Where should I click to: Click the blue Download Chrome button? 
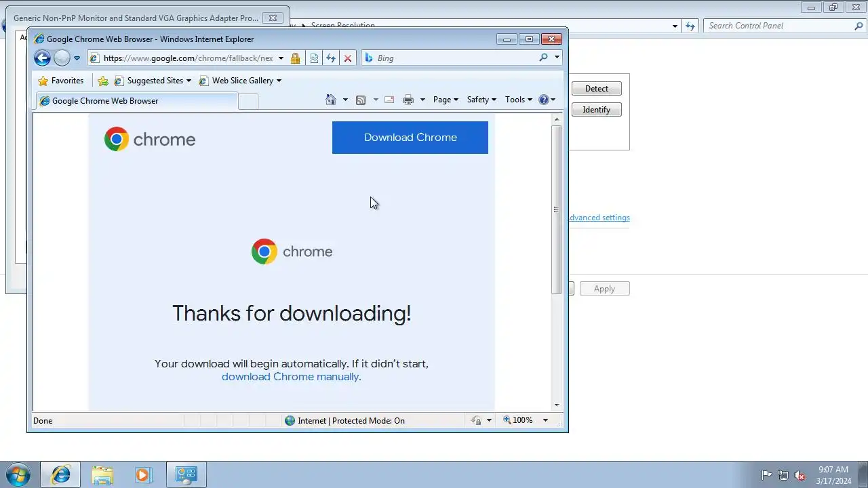[410, 138]
